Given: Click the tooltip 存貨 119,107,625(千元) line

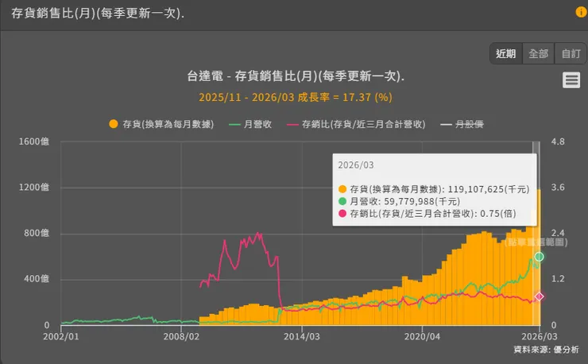Looking at the screenshot, I should pos(434,189).
